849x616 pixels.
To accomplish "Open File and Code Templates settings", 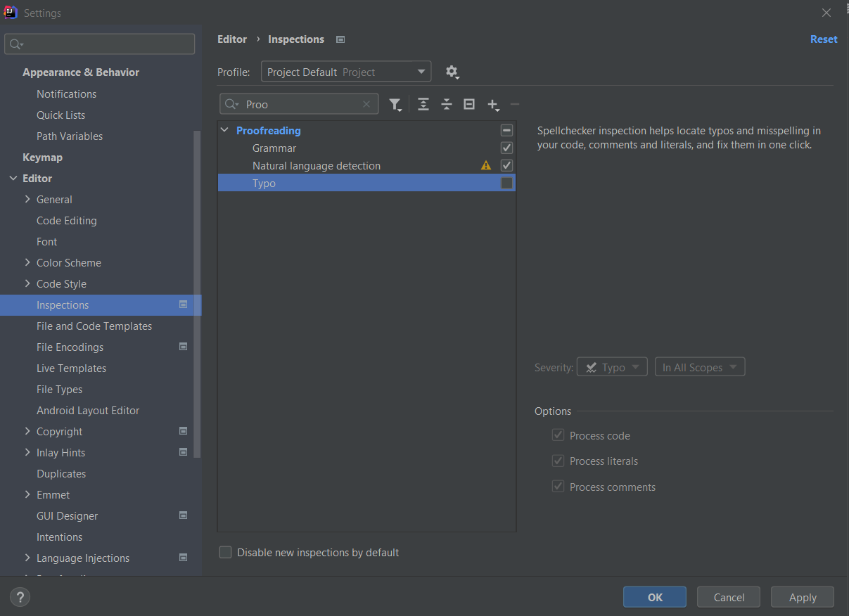I will coord(94,326).
